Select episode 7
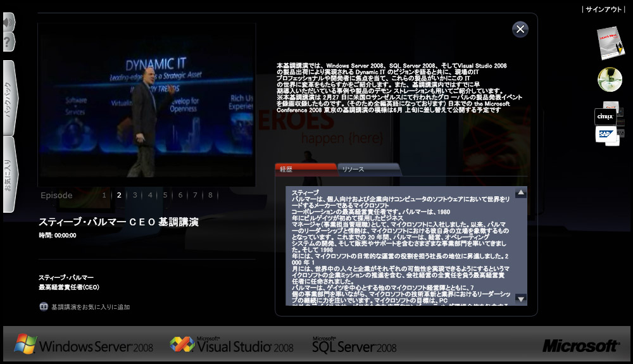This screenshot has width=633, height=364. 195,195
